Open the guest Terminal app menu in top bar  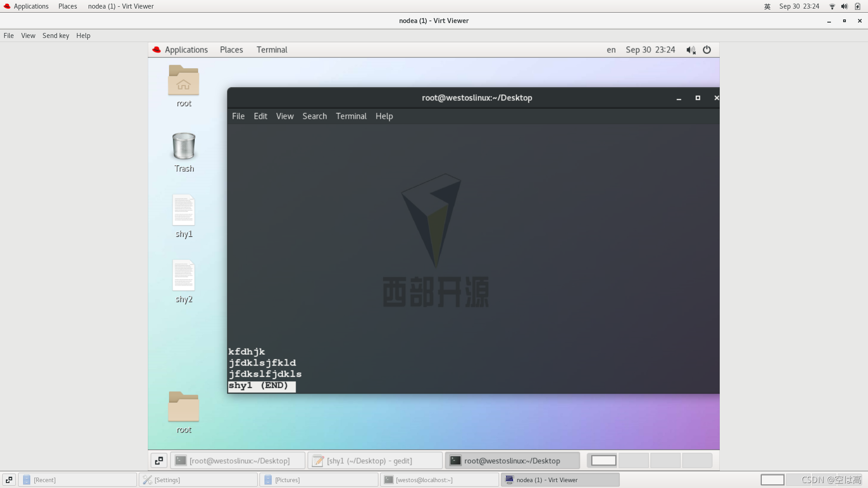click(x=272, y=50)
